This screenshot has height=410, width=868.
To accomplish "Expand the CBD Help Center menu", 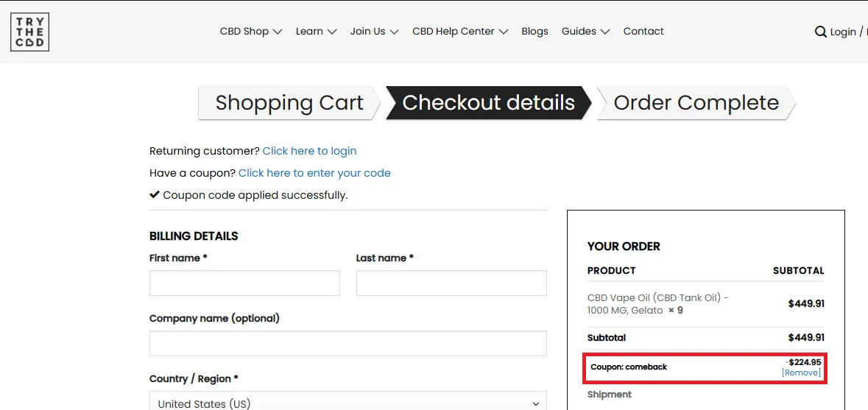I will click(459, 32).
